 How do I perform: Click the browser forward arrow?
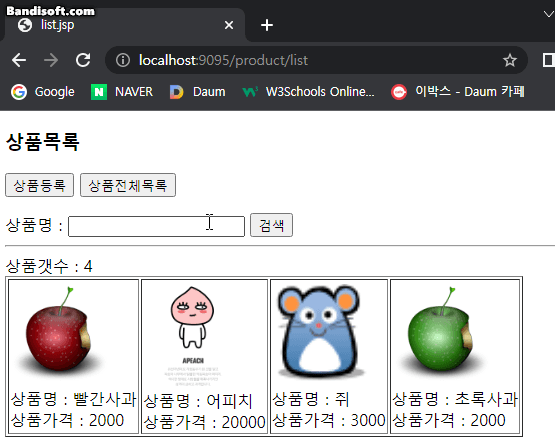pyautogui.click(x=51, y=60)
